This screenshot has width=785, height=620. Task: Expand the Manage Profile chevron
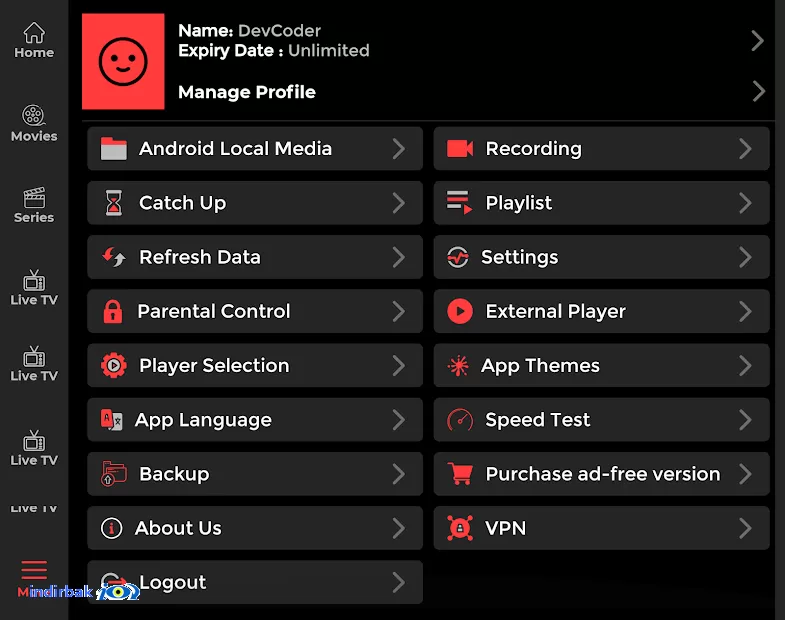(758, 92)
